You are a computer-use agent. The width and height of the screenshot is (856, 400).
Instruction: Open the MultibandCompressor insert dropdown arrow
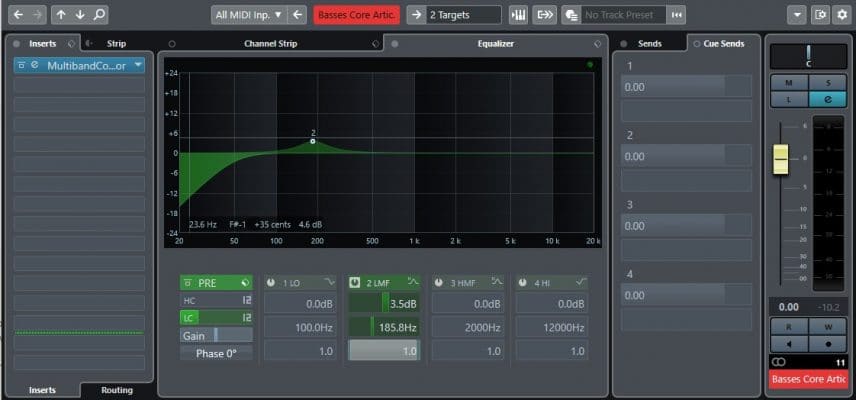pos(138,65)
